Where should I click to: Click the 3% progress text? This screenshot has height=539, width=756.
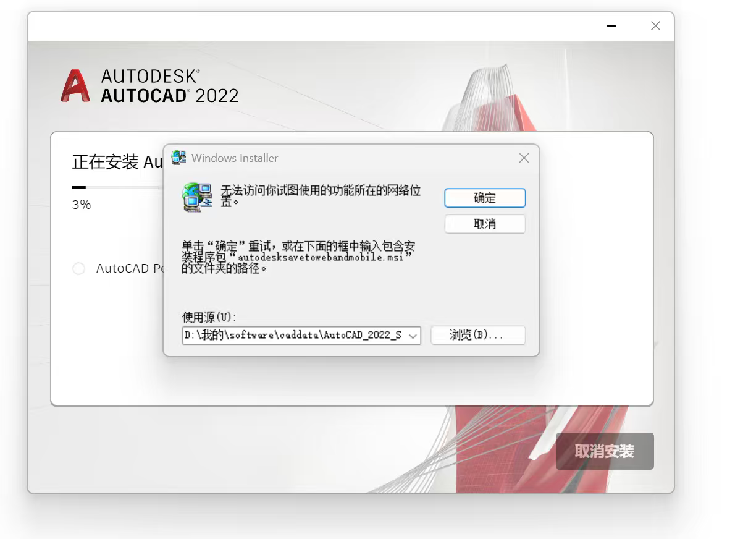(82, 205)
